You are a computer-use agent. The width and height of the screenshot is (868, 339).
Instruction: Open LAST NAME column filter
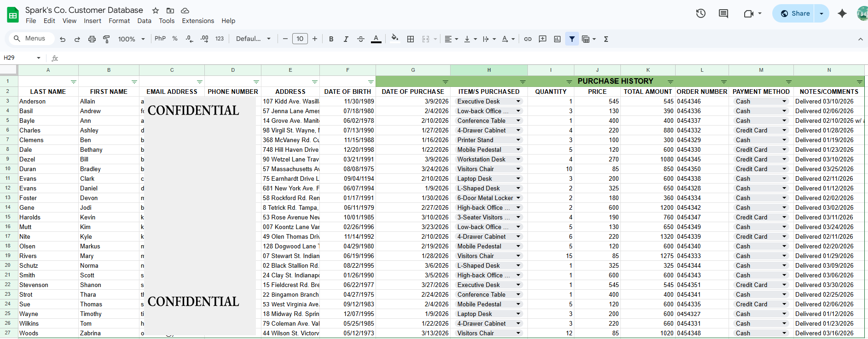coord(74,82)
